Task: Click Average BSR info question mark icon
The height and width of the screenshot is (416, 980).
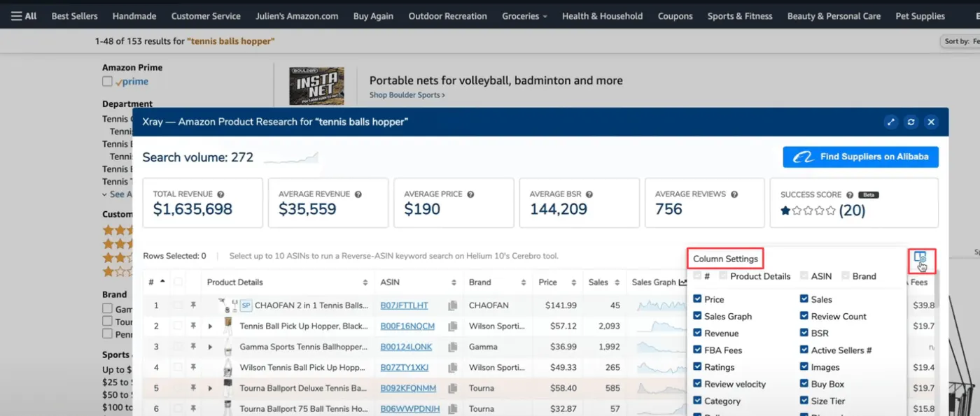Action: coord(589,194)
